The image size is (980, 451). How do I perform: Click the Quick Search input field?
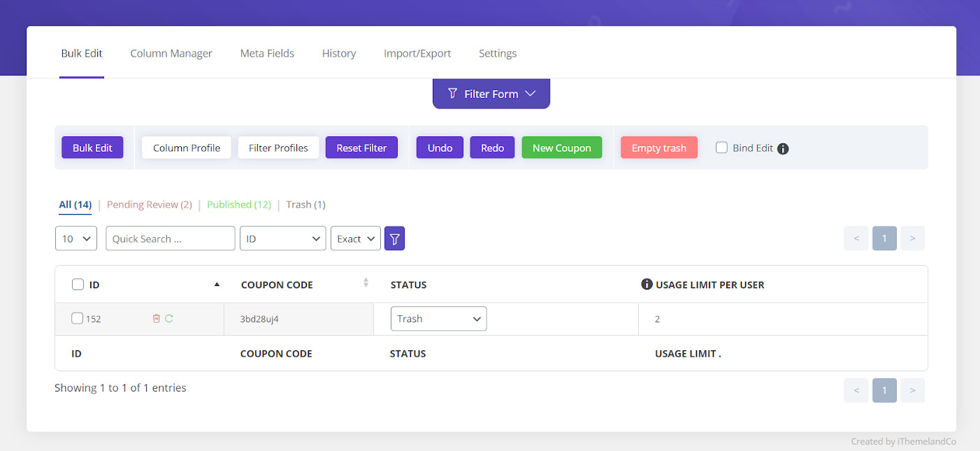click(171, 238)
